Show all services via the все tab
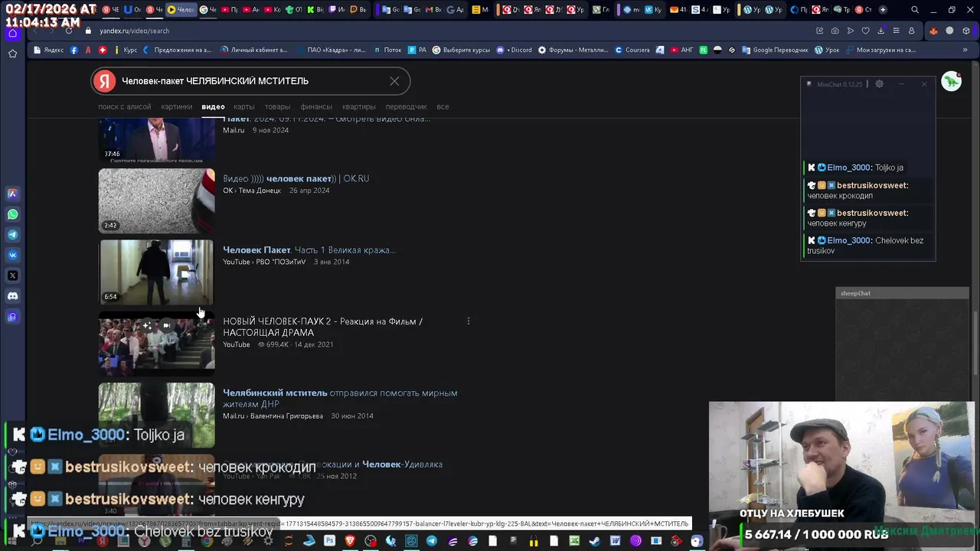 [443, 106]
